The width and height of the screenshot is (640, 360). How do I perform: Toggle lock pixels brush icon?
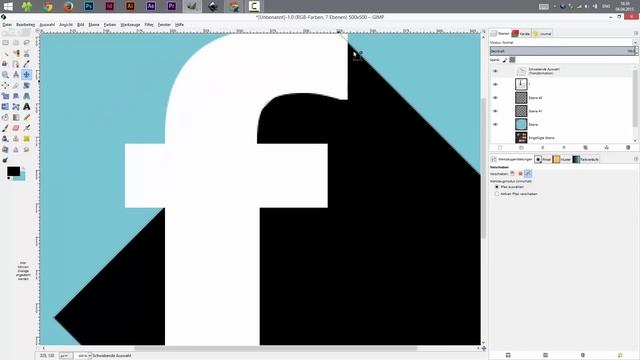tap(505, 60)
